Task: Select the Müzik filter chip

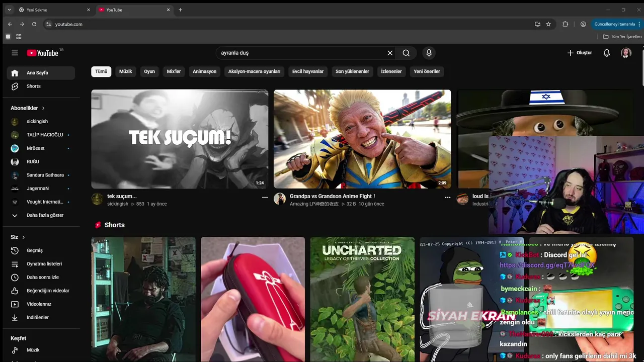Action: point(125,71)
